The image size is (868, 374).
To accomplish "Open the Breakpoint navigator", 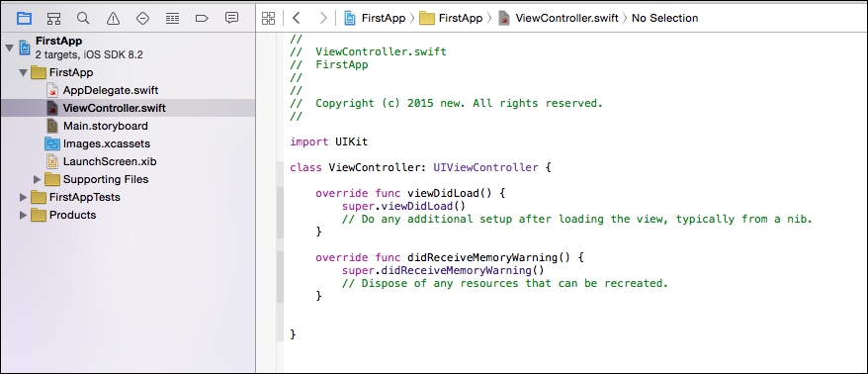I will pos(202,18).
